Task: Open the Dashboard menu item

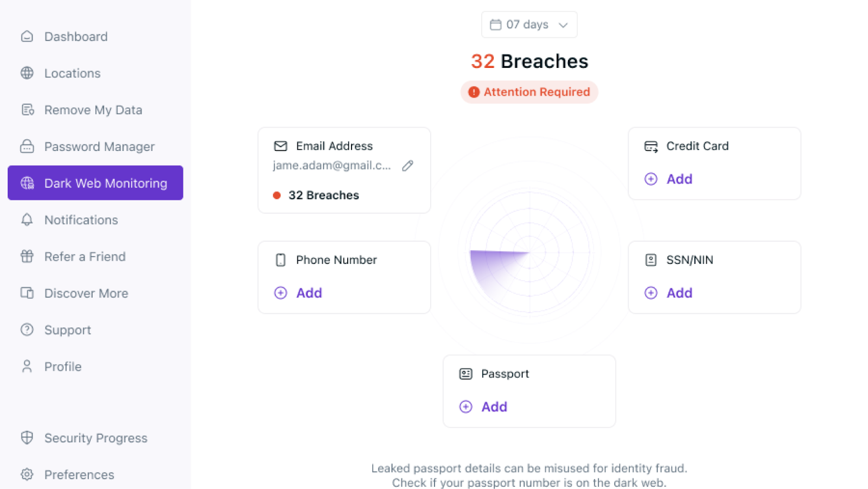Action: coord(76,36)
